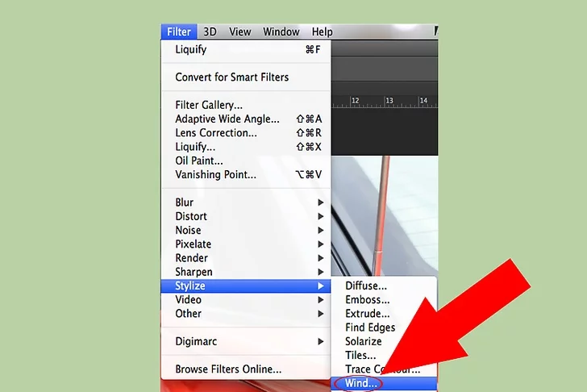The width and height of the screenshot is (587, 392).
Task: Click Oil Paint filter entry
Action: click(199, 161)
